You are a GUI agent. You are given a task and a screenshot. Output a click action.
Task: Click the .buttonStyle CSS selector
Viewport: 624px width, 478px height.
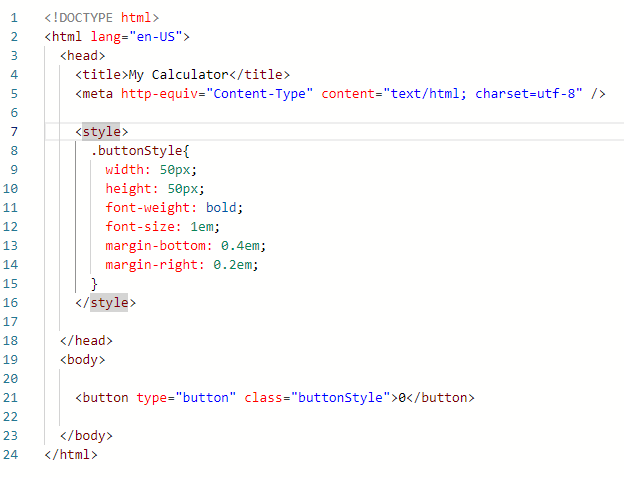138,150
